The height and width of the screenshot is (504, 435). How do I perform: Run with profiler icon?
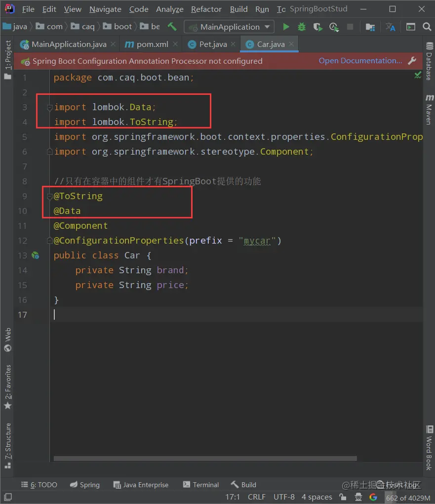(x=334, y=27)
